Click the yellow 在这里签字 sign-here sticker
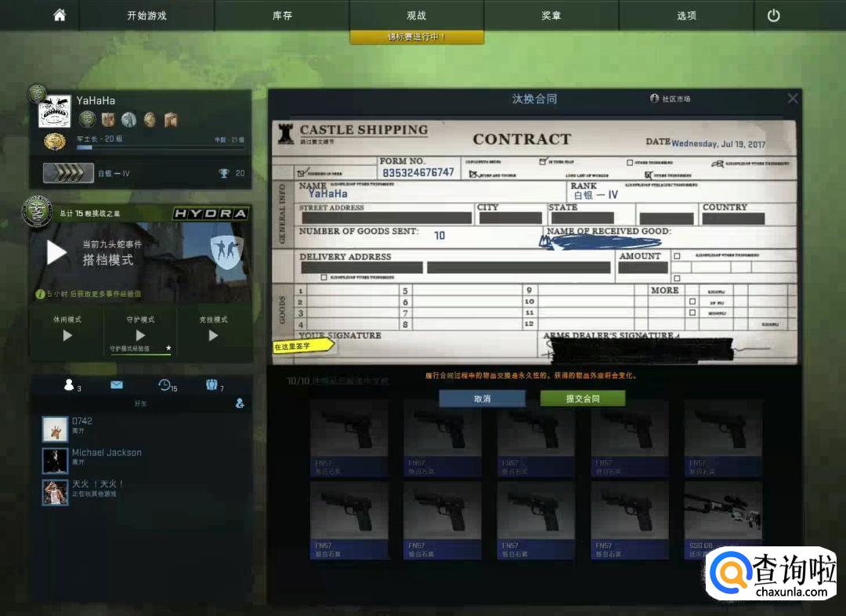 tap(303, 346)
